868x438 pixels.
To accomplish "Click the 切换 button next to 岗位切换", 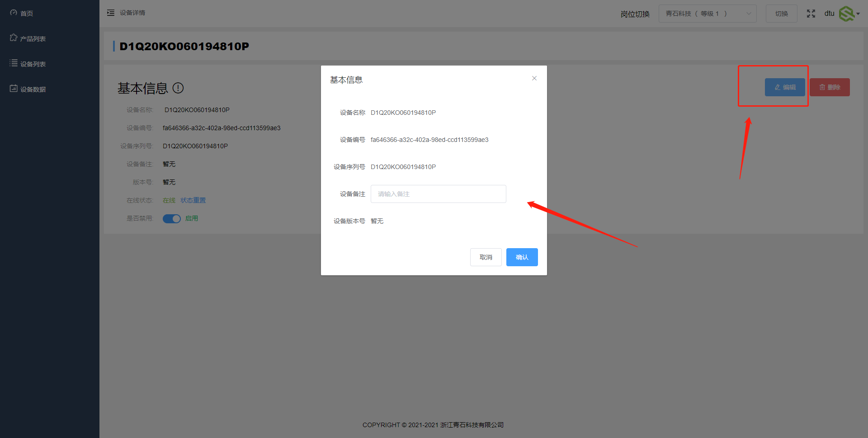I will 781,14.
